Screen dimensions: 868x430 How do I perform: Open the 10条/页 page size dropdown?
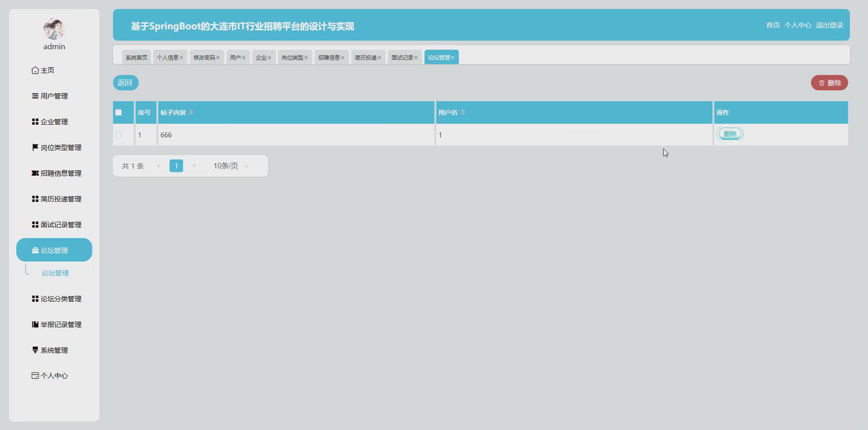[231, 166]
